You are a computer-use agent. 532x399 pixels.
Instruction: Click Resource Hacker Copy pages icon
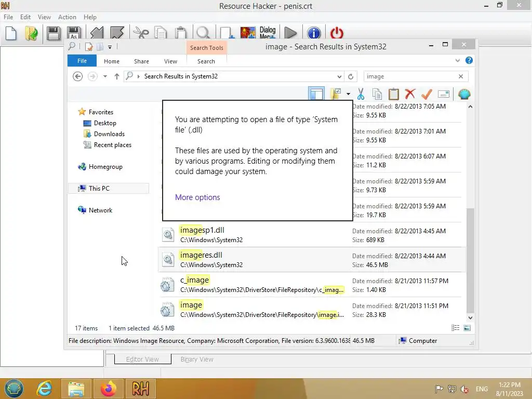[161, 33]
